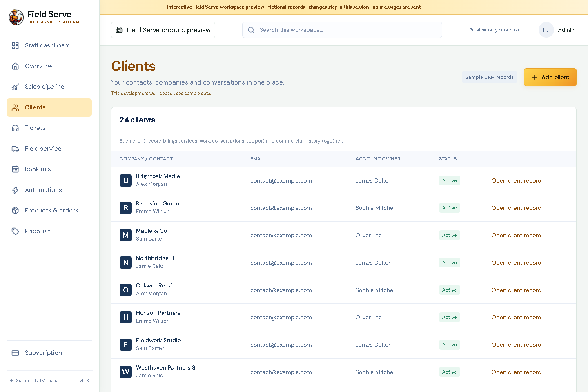Open the Price list page
Screen dimensions: 588x392
(x=49, y=231)
